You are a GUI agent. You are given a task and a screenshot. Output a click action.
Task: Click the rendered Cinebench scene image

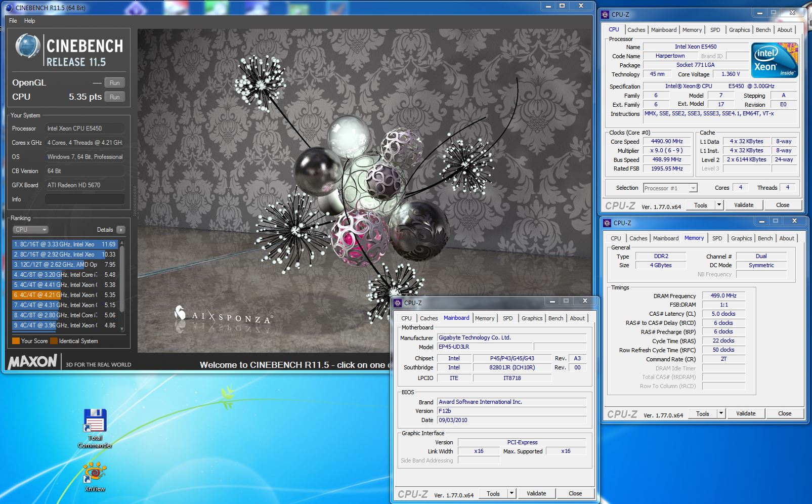pyautogui.click(x=364, y=191)
